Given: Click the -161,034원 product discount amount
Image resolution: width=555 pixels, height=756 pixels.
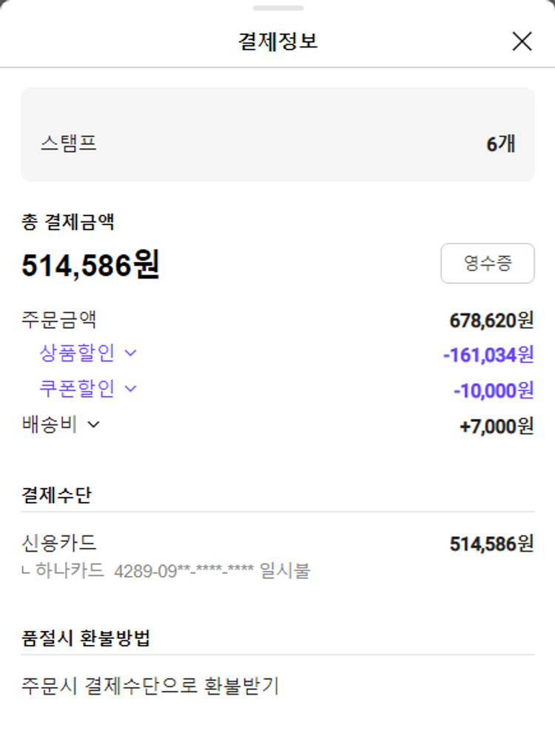Looking at the screenshot, I should click(x=488, y=355).
